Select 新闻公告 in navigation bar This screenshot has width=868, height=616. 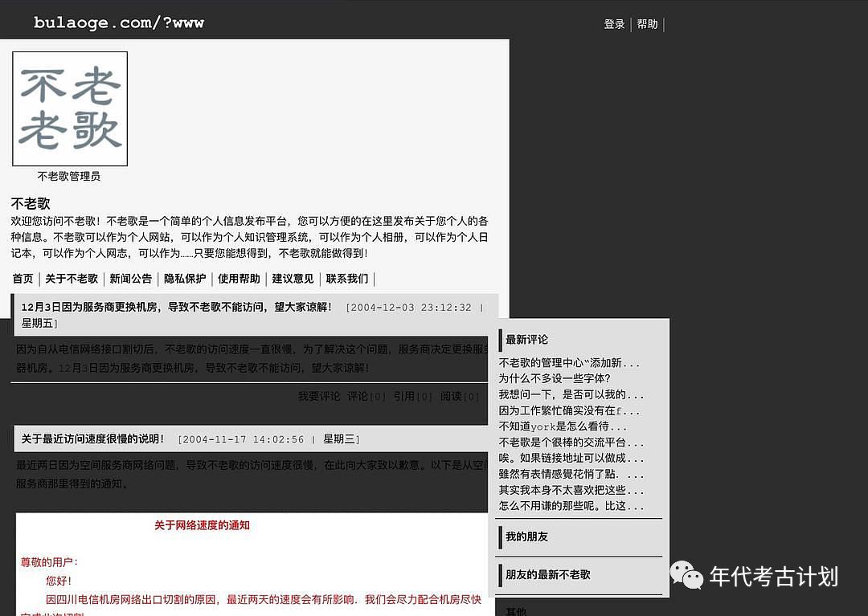[x=130, y=279]
